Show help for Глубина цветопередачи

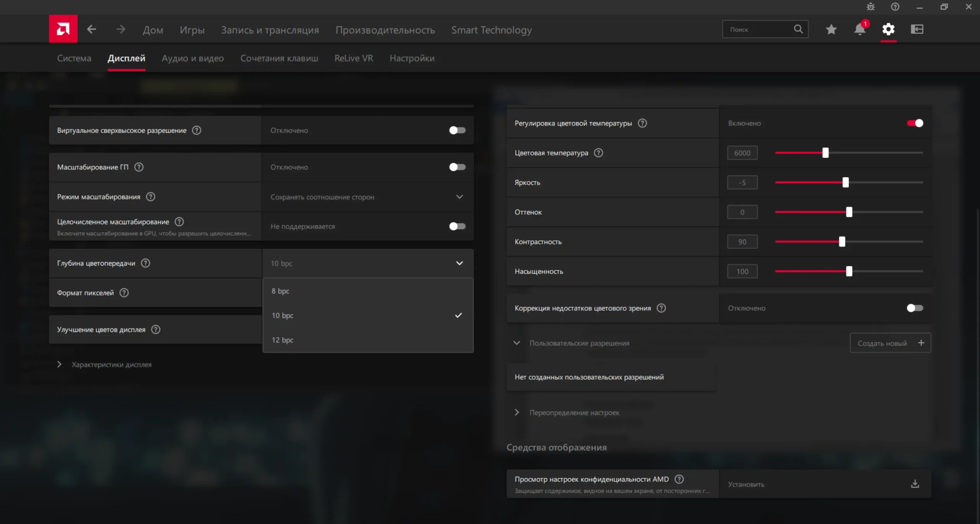tap(145, 263)
